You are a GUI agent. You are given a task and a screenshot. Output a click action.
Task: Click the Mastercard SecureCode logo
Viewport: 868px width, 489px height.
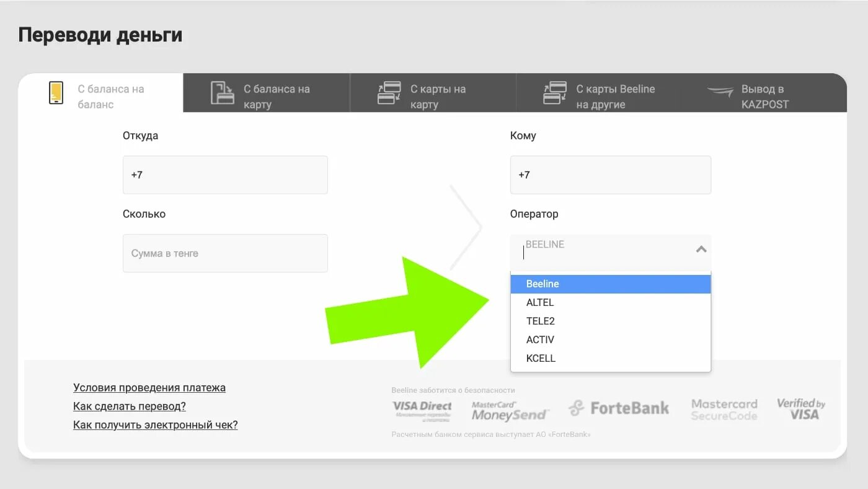724,410
